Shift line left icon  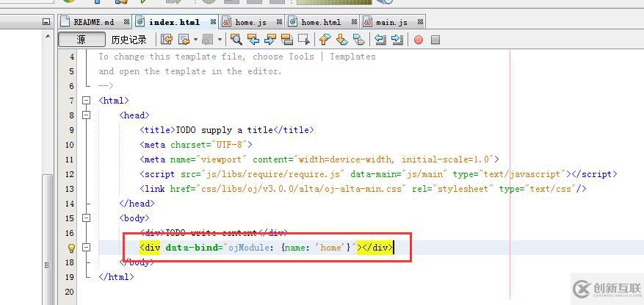(x=380, y=40)
